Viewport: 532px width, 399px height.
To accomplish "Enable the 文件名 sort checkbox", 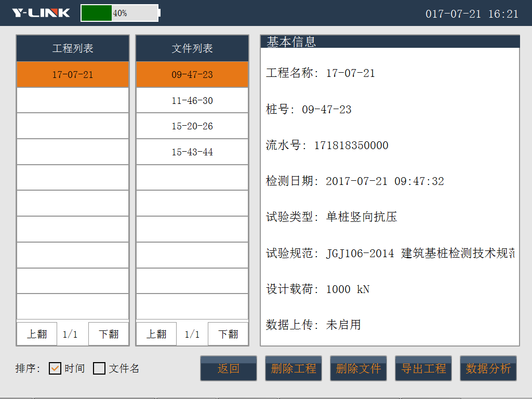I will (99, 368).
